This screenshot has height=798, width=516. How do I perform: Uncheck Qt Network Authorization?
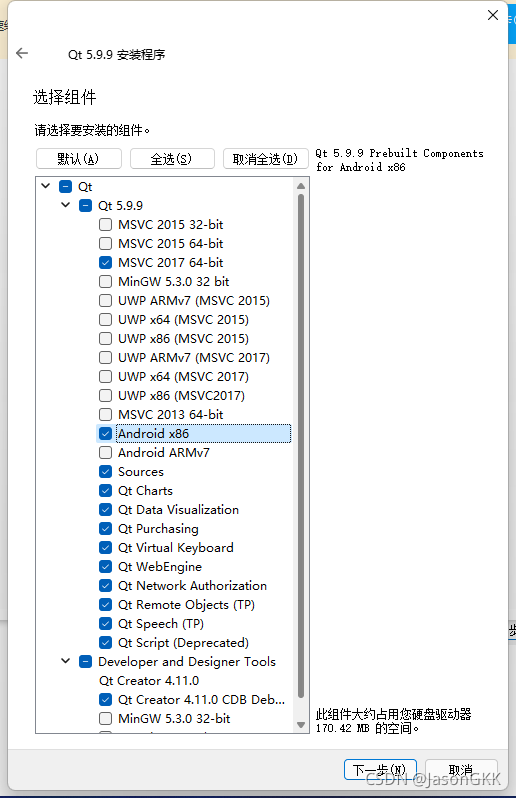[105, 585]
